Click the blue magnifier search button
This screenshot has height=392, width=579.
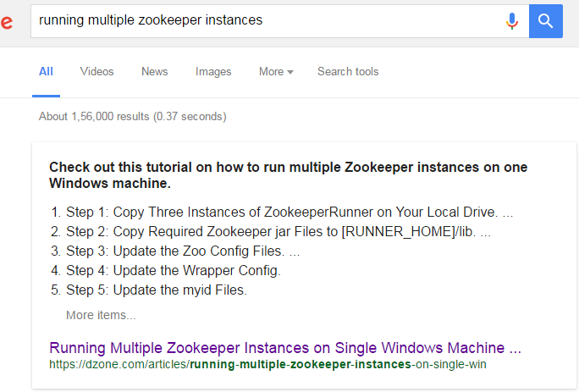click(546, 21)
